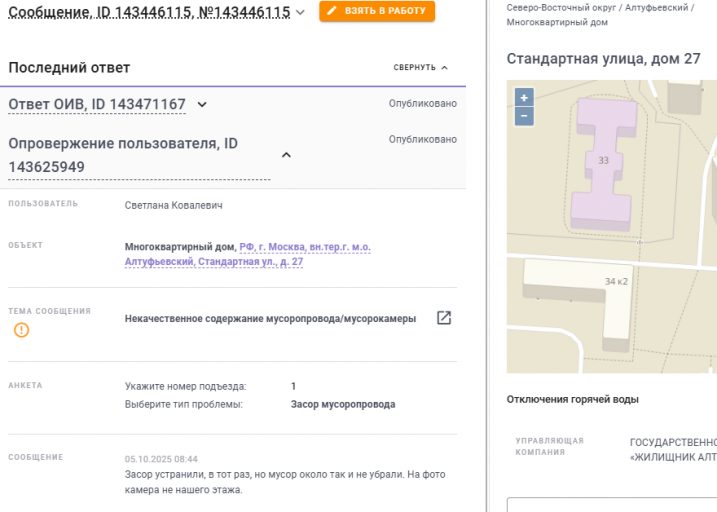Screen dimensions: 717x512
Task: Zoom out on the map
Action: click(x=524, y=116)
